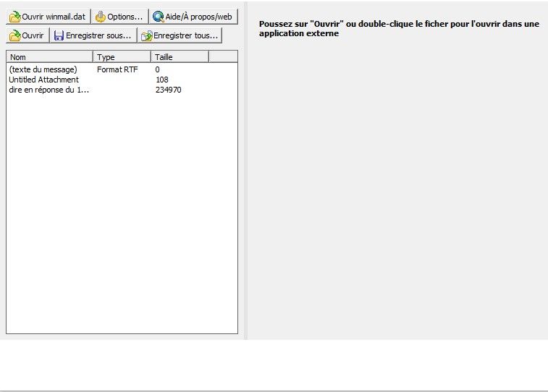Sort the list by the Type column

122,56
